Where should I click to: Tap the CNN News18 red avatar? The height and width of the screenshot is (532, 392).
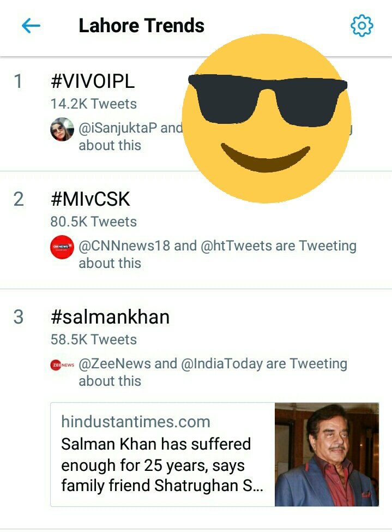point(62,247)
